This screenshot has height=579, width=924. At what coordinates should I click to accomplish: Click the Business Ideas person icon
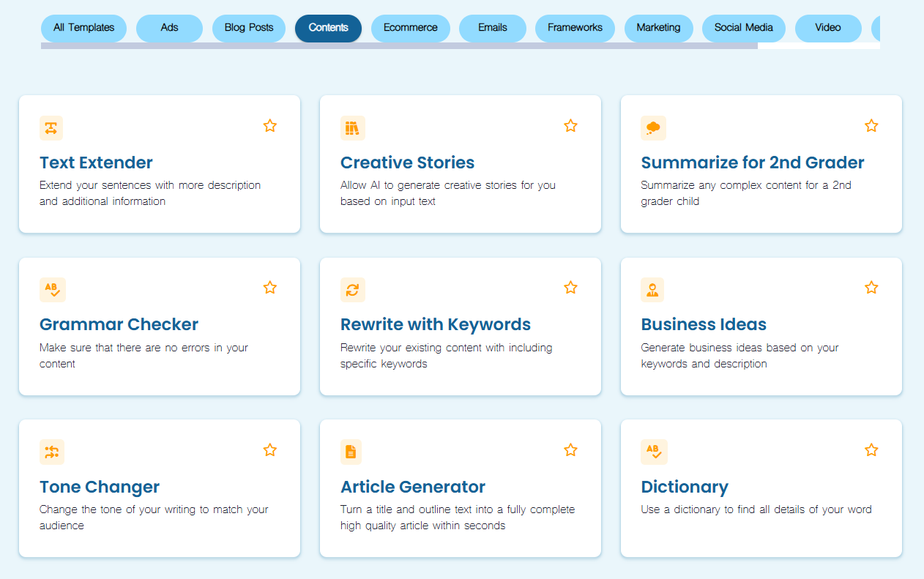tap(652, 290)
